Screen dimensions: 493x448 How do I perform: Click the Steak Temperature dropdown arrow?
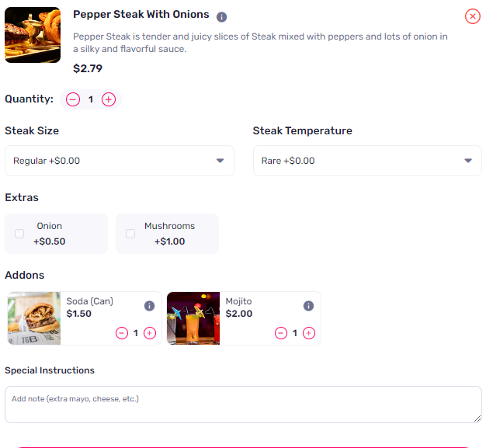(x=468, y=161)
